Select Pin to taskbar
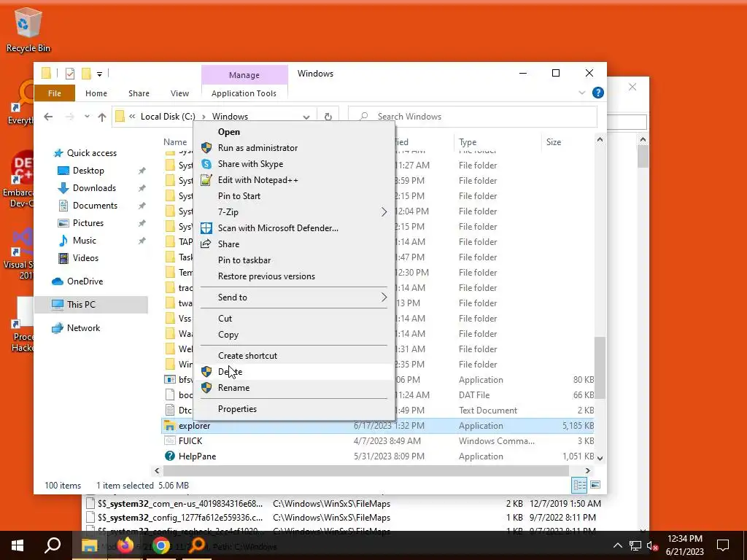The height and width of the screenshot is (560, 747). [294, 260]
